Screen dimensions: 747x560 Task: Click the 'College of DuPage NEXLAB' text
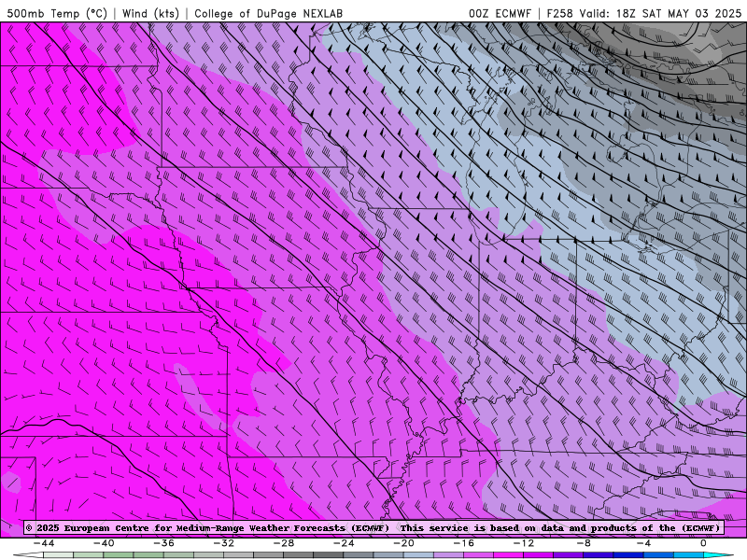point(268,13)
